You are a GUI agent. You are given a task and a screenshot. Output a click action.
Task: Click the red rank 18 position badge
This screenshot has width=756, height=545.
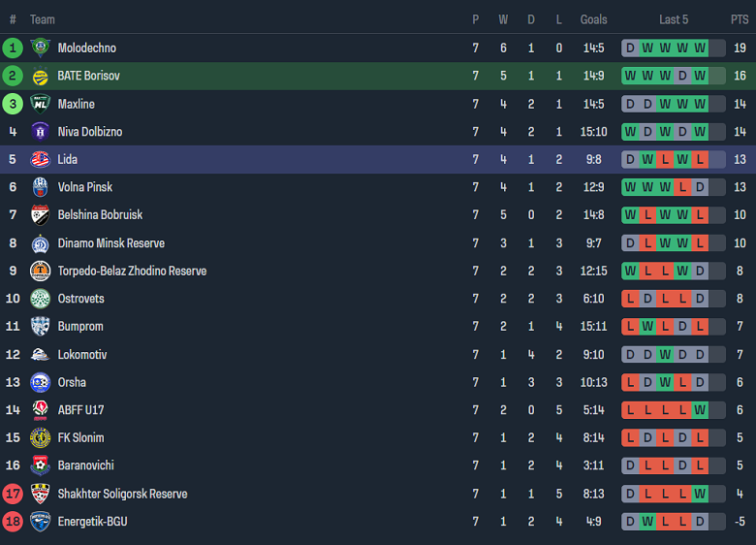tap(13, 522)
